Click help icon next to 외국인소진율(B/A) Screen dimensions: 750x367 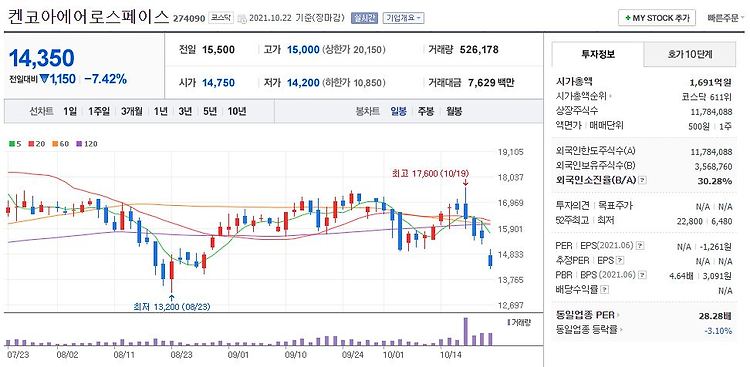tap(643, 180)
